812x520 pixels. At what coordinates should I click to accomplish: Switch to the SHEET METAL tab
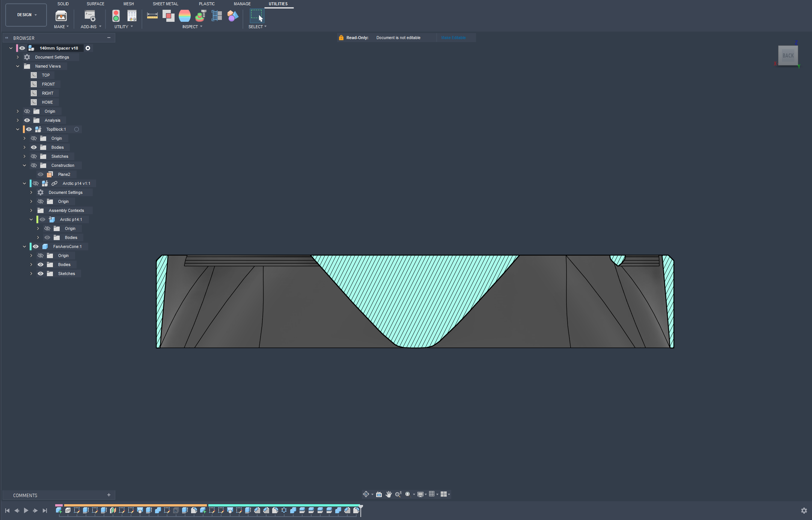pyautogui.click(x=165, y=4)
